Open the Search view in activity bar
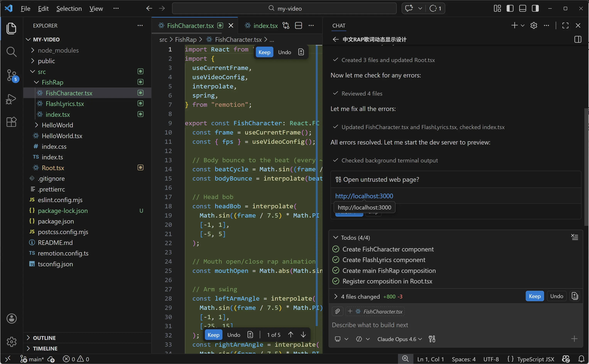 coord(11,51)
